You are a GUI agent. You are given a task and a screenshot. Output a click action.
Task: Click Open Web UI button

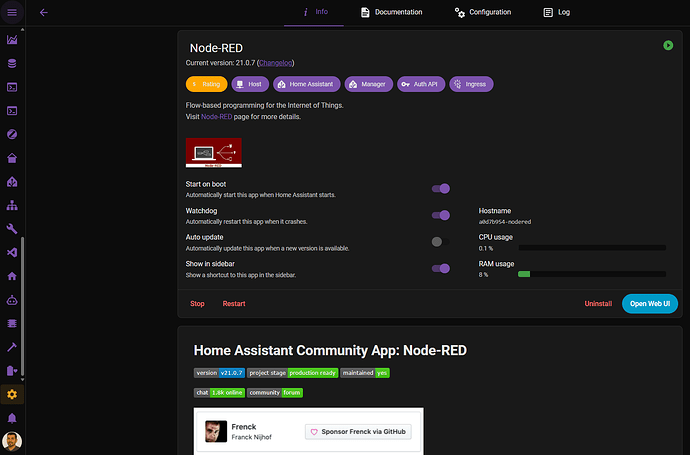tap(650, 304)
